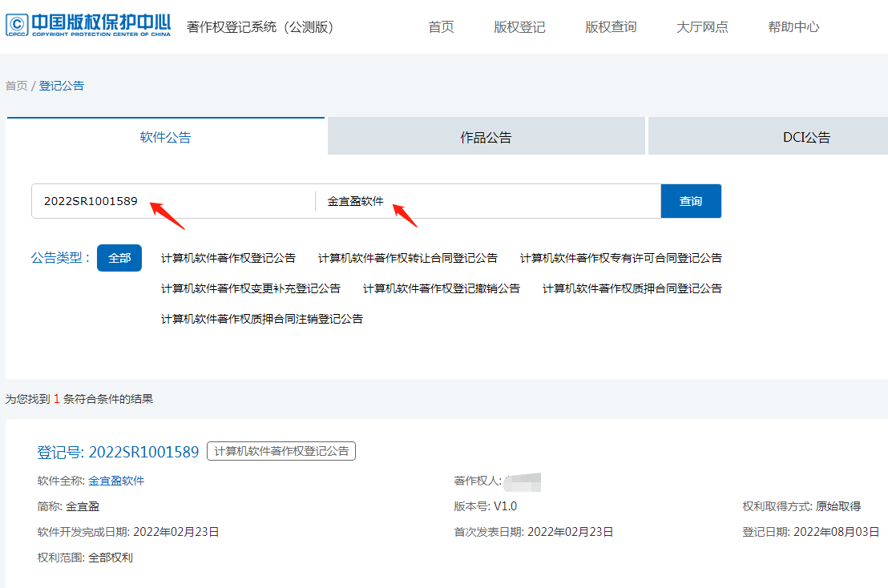
Task: Click the 公告类型 label
Action: tap(60, 258)
